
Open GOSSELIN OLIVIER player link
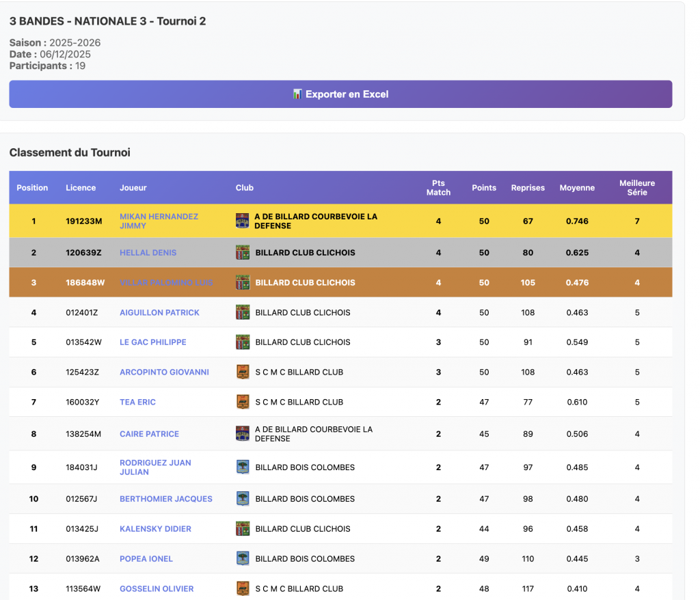pyautogui.click(x=157, y=589)
